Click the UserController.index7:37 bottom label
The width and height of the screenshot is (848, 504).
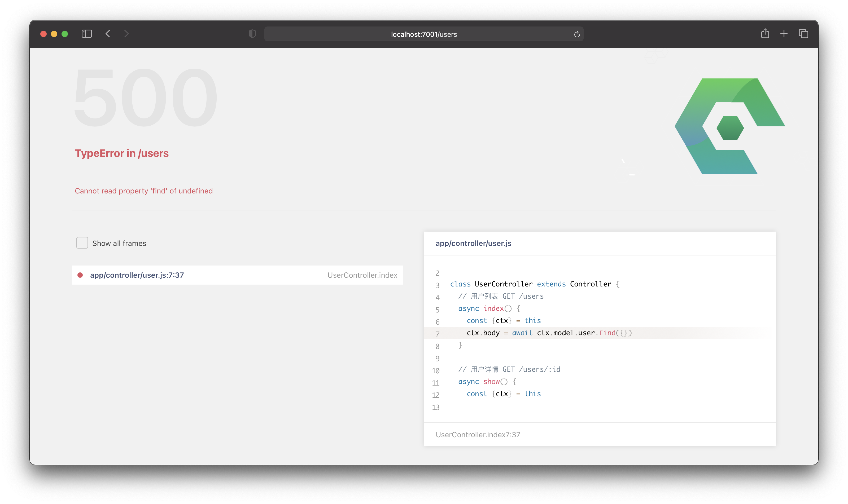point(478,434)
